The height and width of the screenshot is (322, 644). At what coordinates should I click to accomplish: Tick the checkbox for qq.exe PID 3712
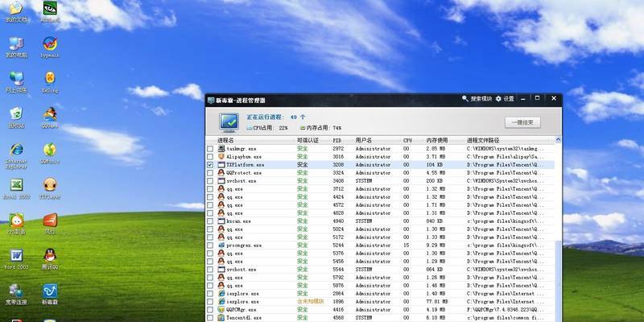[x=210, y=189]
